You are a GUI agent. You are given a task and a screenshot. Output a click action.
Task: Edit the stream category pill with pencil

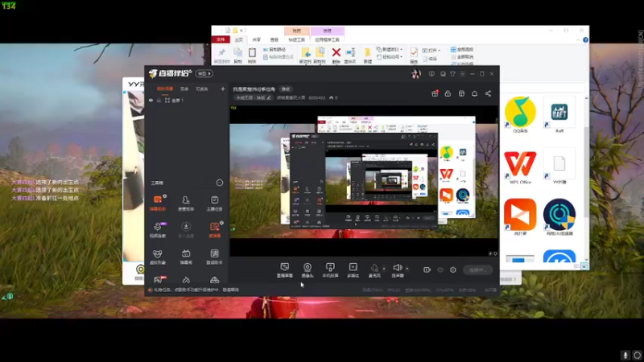pyautogui.click(x=254, y=97)
